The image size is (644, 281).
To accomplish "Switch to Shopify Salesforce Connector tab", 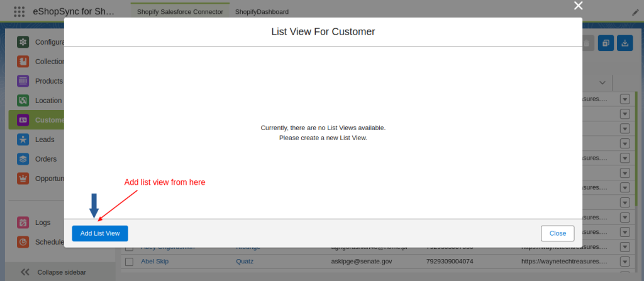I will coord(180,12).
